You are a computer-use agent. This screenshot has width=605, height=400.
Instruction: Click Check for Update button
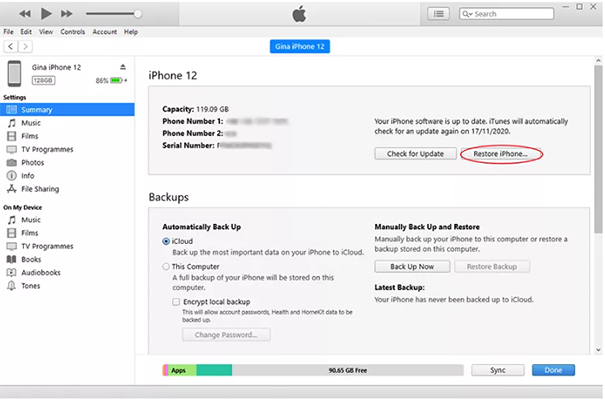tap(415, 153)
